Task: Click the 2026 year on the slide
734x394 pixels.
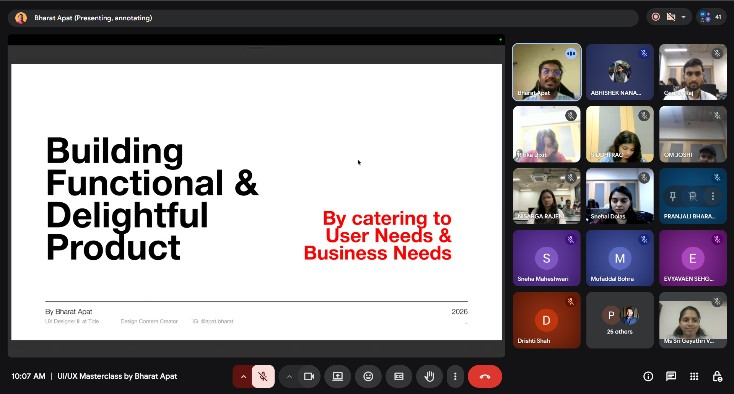Action: click(x=460, y=312)
